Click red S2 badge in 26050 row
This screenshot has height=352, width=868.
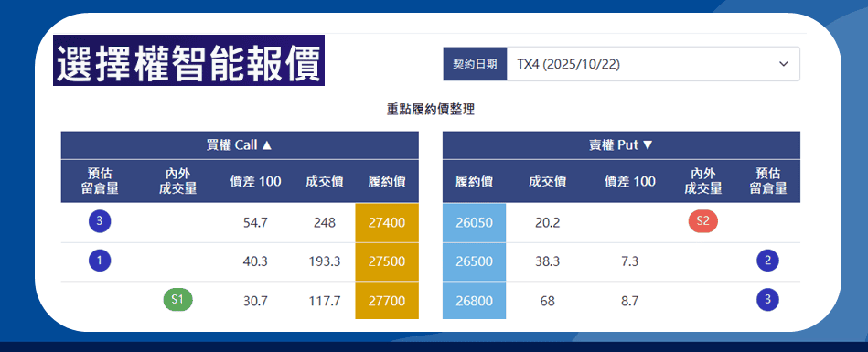click(x=703, y=221)
